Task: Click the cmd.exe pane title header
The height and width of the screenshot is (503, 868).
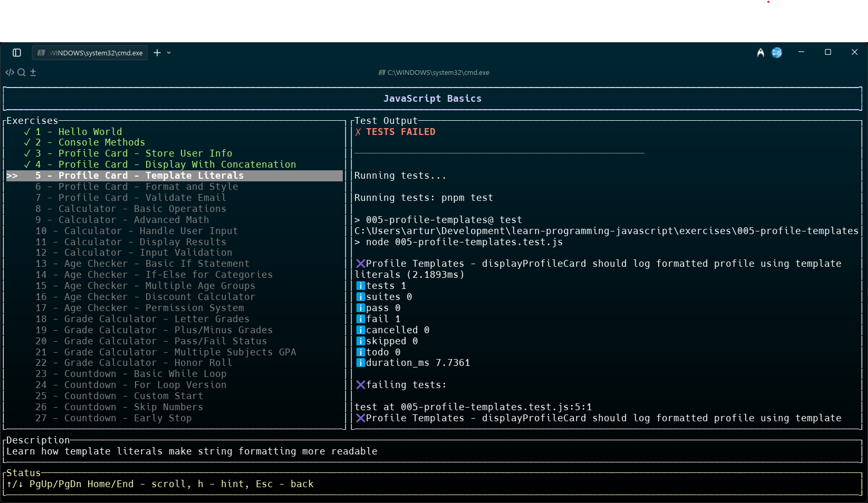Action: pos(434,73)
